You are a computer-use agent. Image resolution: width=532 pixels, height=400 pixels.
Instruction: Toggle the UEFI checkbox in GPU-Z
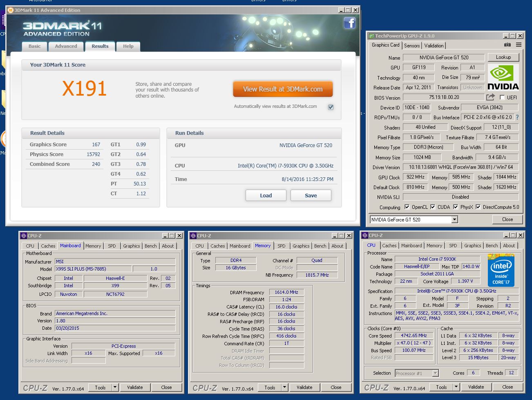(502, 97)
